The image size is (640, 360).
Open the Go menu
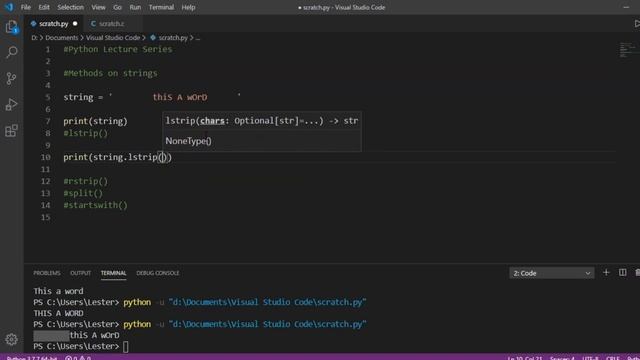[117, 7]
